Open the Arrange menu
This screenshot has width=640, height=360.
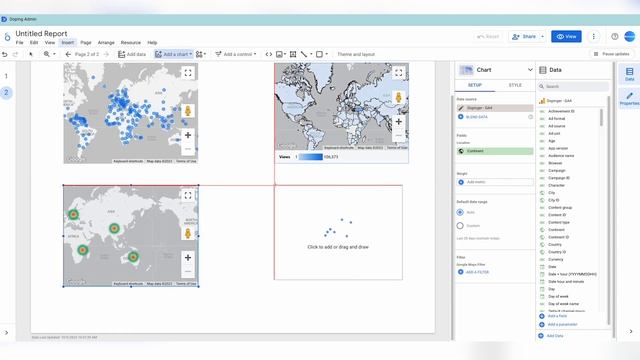[x=106, y=42]
